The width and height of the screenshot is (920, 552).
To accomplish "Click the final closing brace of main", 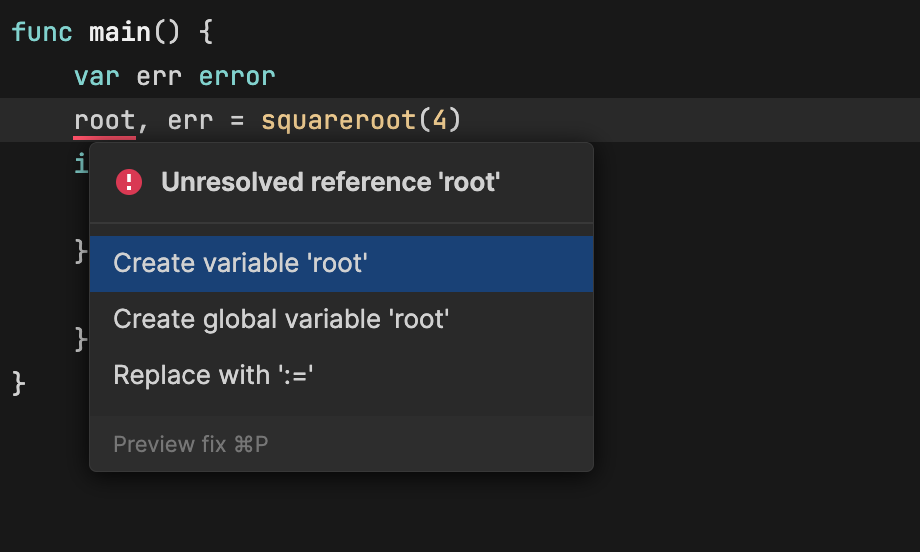I will click(19, 383).
